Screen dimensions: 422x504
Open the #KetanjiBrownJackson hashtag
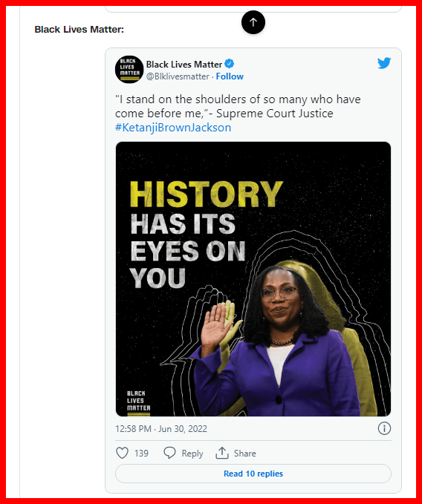tap(173, 128)
